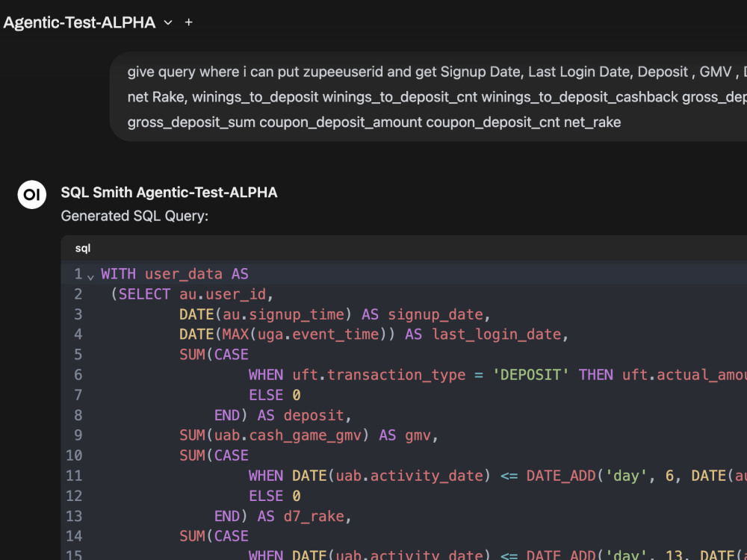
Task: Open the Agentic-Test-ALPHA model dropdown
Action: click(168, 22)
